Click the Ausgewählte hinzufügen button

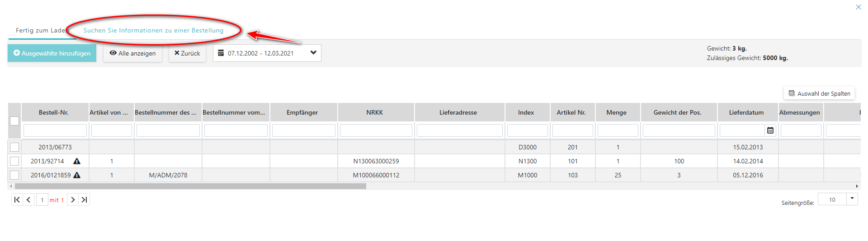(x=52, y=53)
